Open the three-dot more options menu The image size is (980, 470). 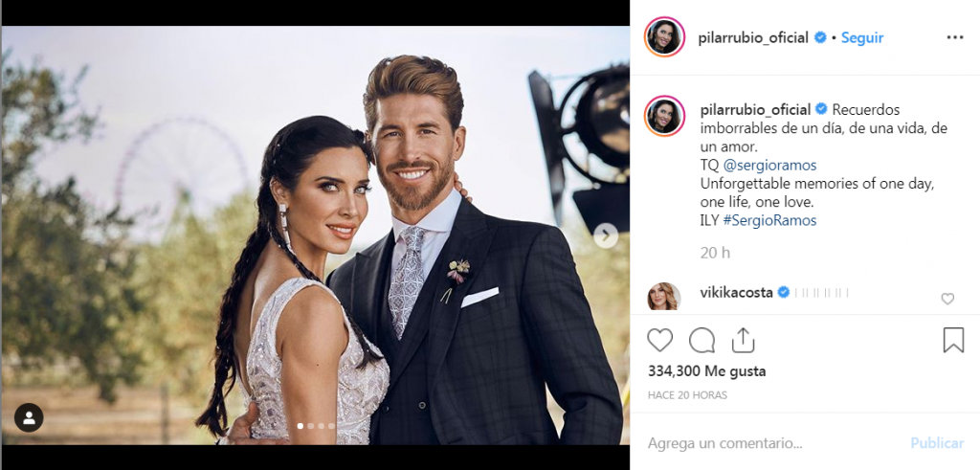point(954,37)
